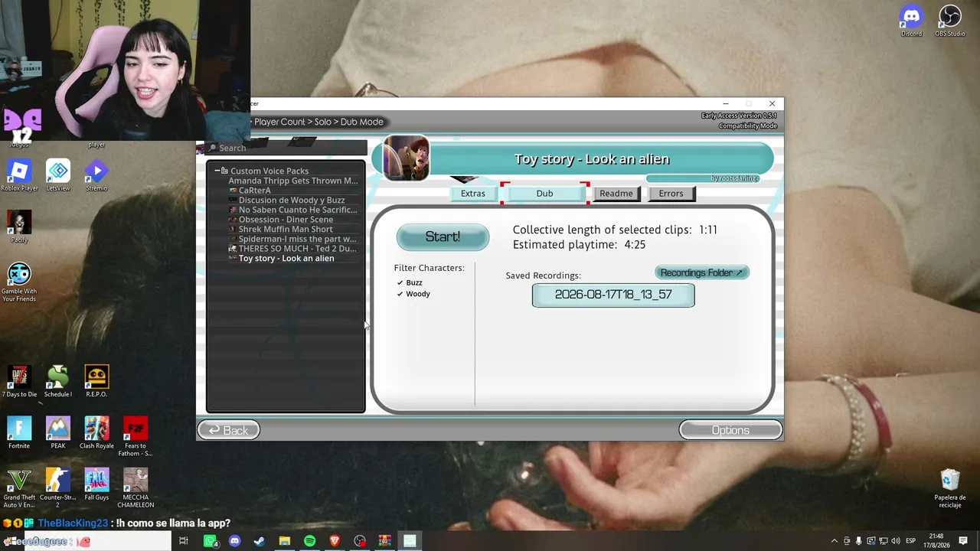Open MECCHA CHAMELEON desktop shortcut
The width and height of the screenshot is (980, 551).
(136, 488)
